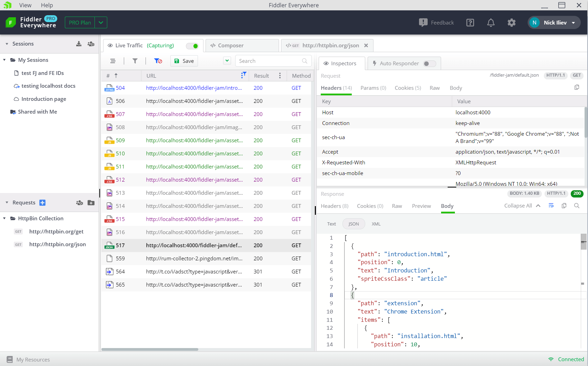Collapse the Sessions panel
Image resolution: width=588 pixels, height=366 pixels.
[7, 44]
